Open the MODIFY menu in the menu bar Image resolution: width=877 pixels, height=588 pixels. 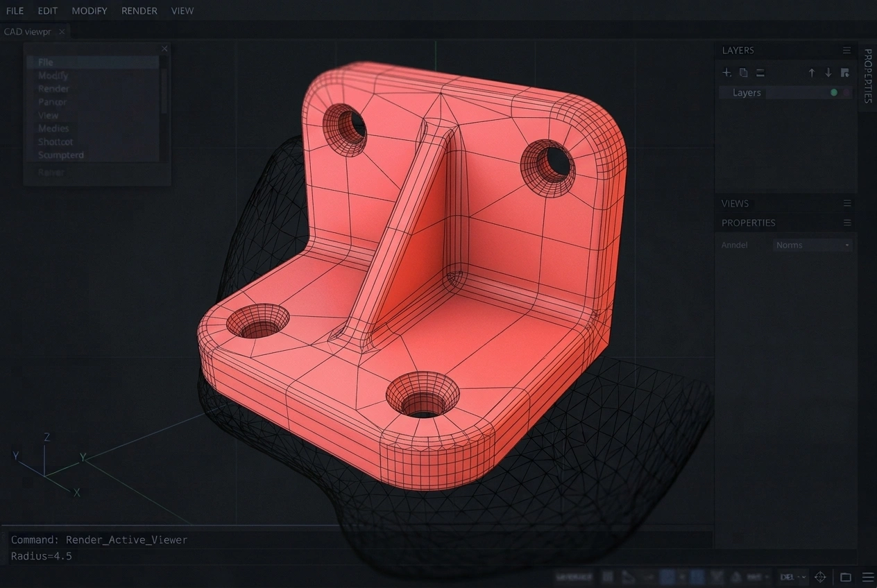(x=90, y=10)
